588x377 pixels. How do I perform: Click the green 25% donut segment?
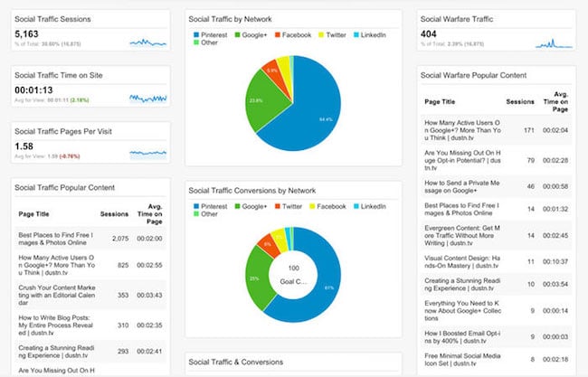click(257, 279)
